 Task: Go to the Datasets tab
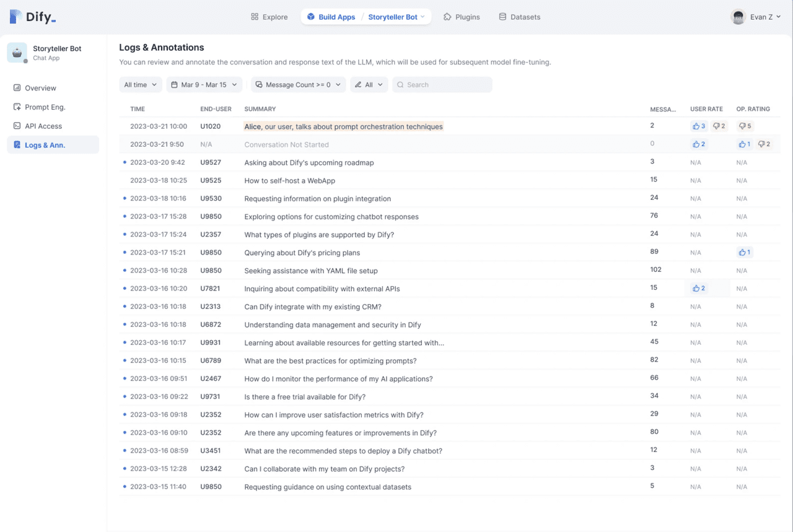pyautogui.click(x=519, y=17)
